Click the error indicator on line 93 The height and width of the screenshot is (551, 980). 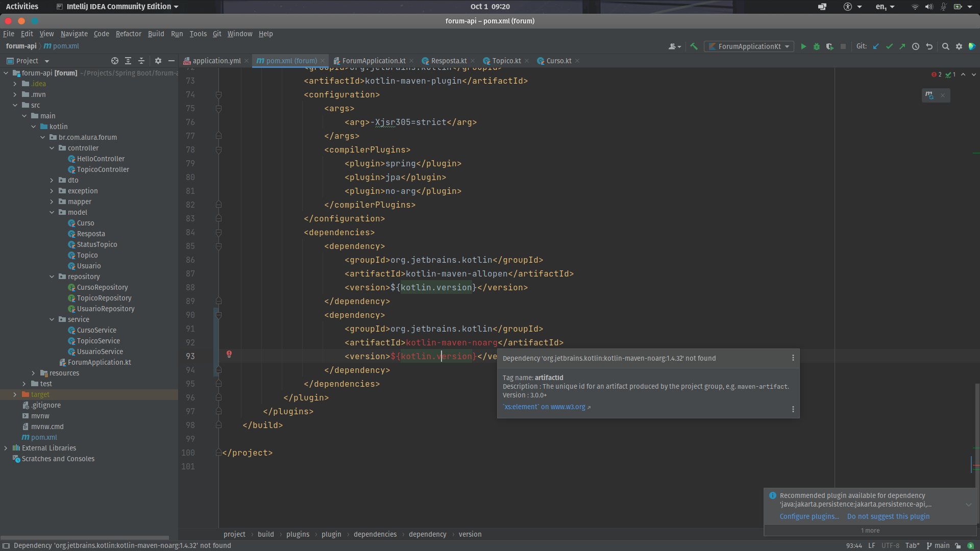click(x=229, y=355)
